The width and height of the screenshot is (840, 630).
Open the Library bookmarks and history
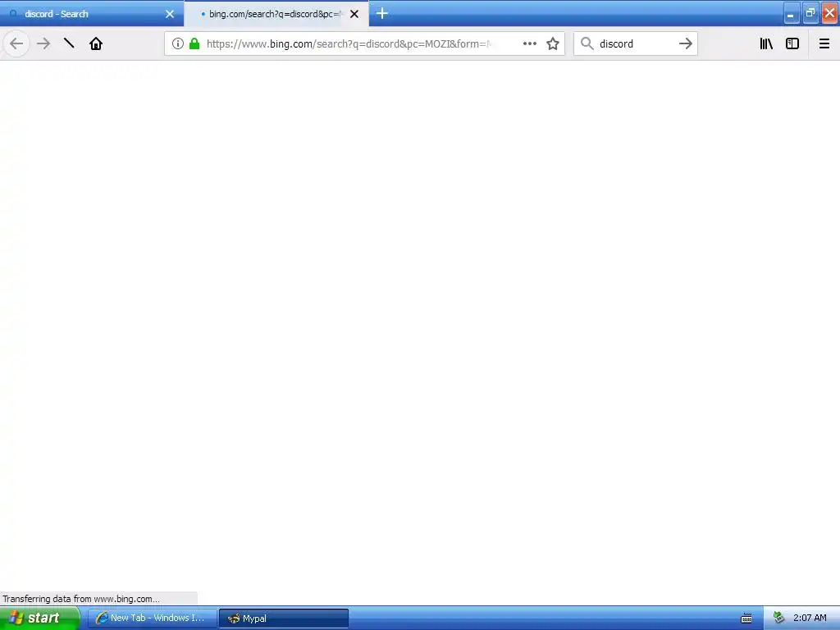click(766, 43)
